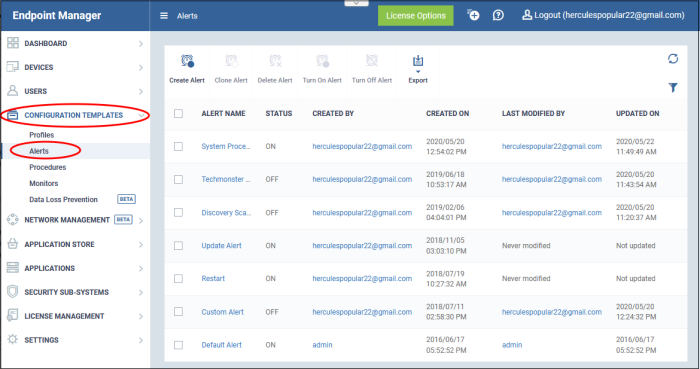Toggle the hamburger menu icon
700x369 pixels.
[x=164, y=16]
